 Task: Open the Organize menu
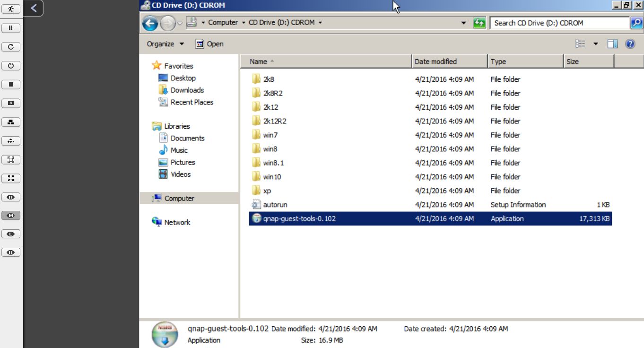[165, 44]
